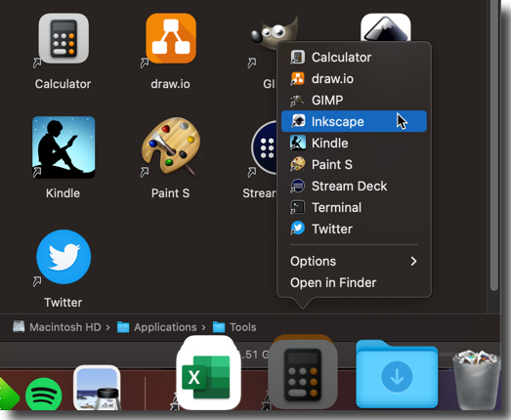
Task: Open the Twitter shortcut icon in Finder
Action: (64, 257)
